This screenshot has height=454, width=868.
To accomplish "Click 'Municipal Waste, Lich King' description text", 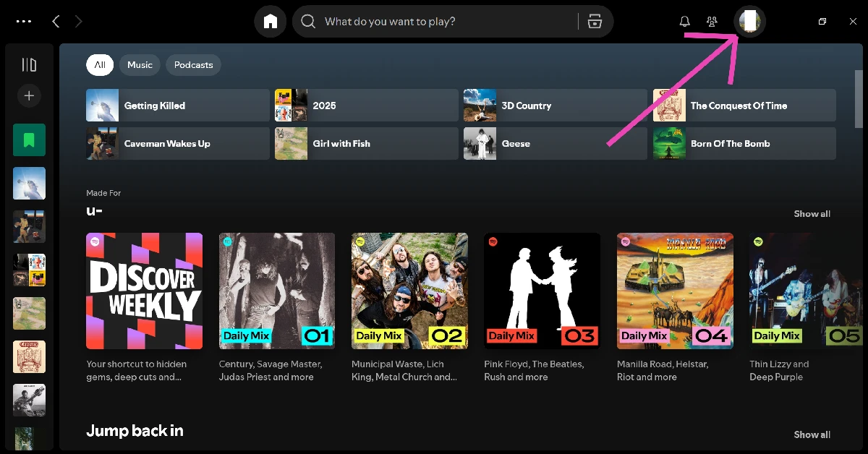I will tap(404, 370).
